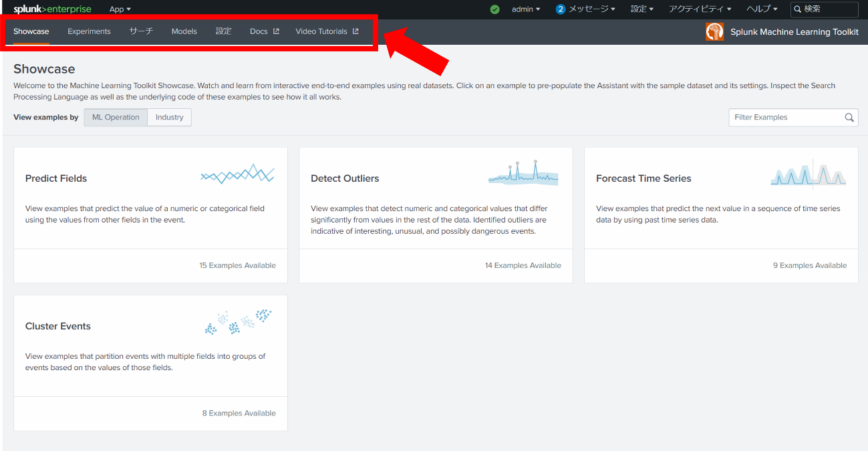Open the Video Tutorials external link
This screenshot has height=451, width=868.
(x=327, y=31)
